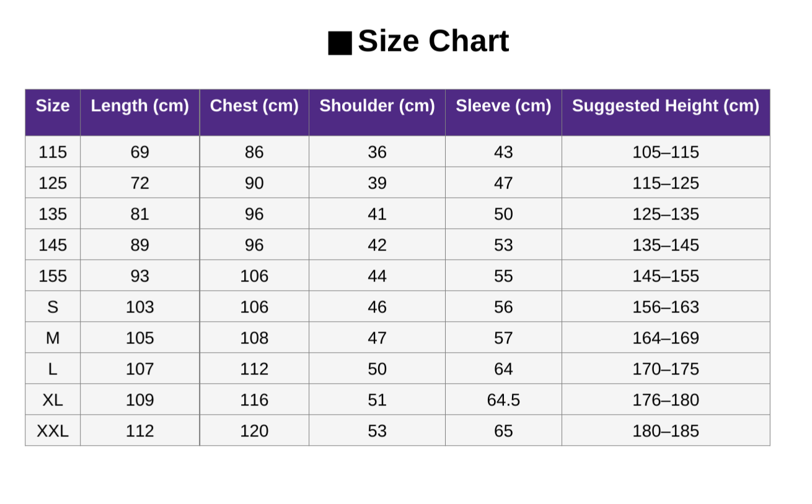Select the Size column header
This screenshot has height=504, width=812.
(x=53, y=106)
